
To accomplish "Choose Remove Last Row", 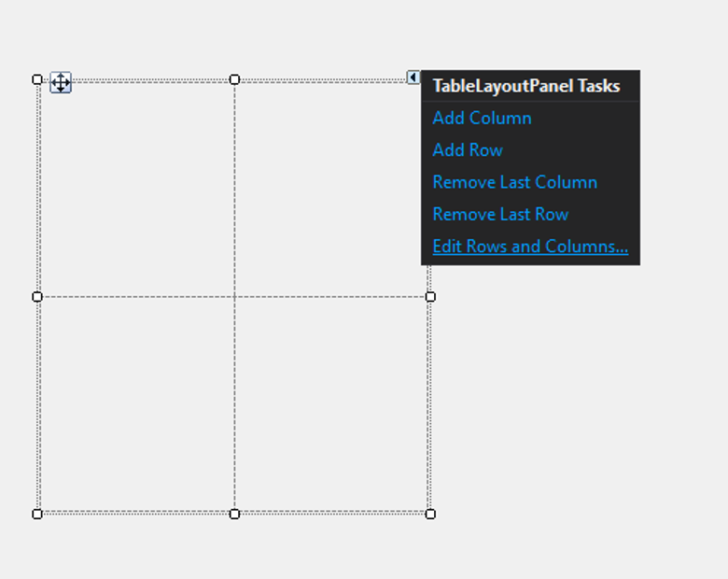I will (x=500, y=214).
